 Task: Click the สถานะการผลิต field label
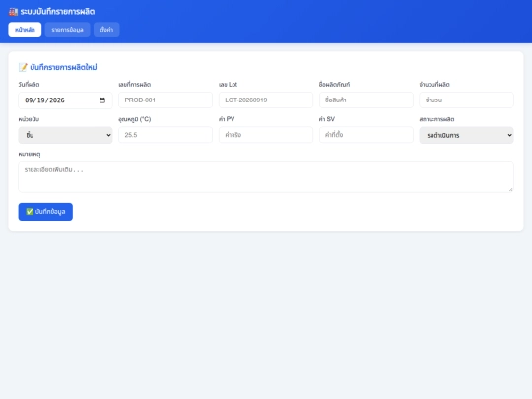point(436,119)
